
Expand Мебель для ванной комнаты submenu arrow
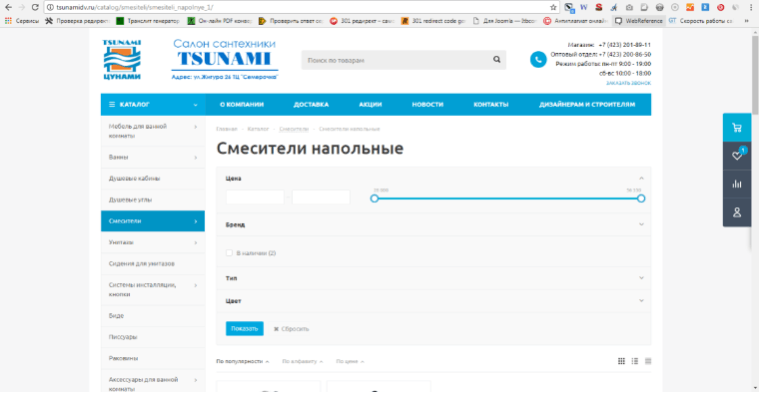[x=196, y=127]
